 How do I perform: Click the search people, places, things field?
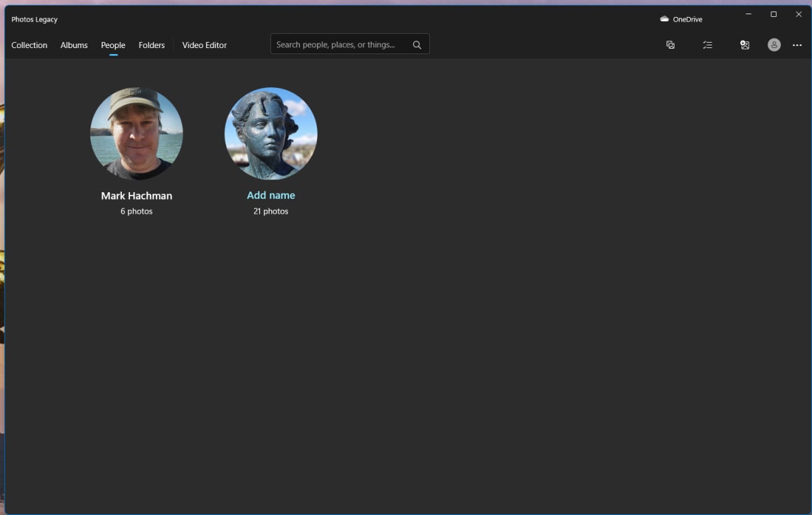click(x=349, y=44)
